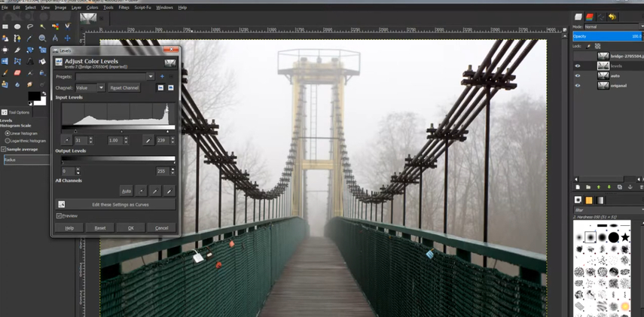Toggle Preview checkbox in Levels dialog
Image resolution: width=644 pixels, height=317 pixels.
pos(60,215)
